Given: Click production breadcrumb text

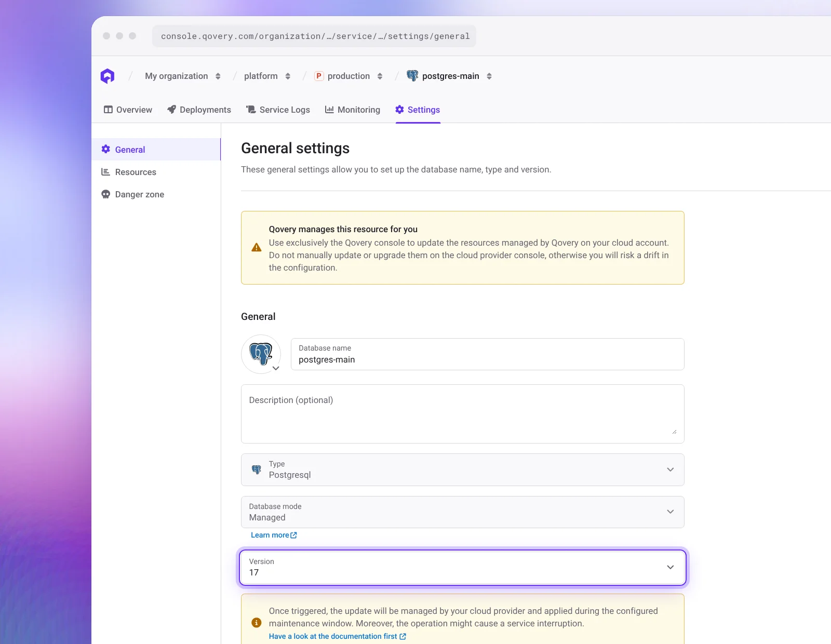Looking at the screenshot, I should tap(349, 76).
